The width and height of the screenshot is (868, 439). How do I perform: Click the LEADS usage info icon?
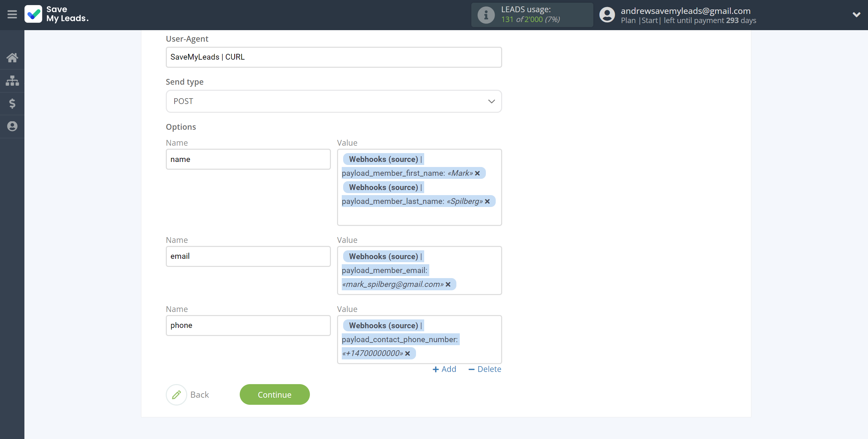pyautogui.click(x=486, y=15)
